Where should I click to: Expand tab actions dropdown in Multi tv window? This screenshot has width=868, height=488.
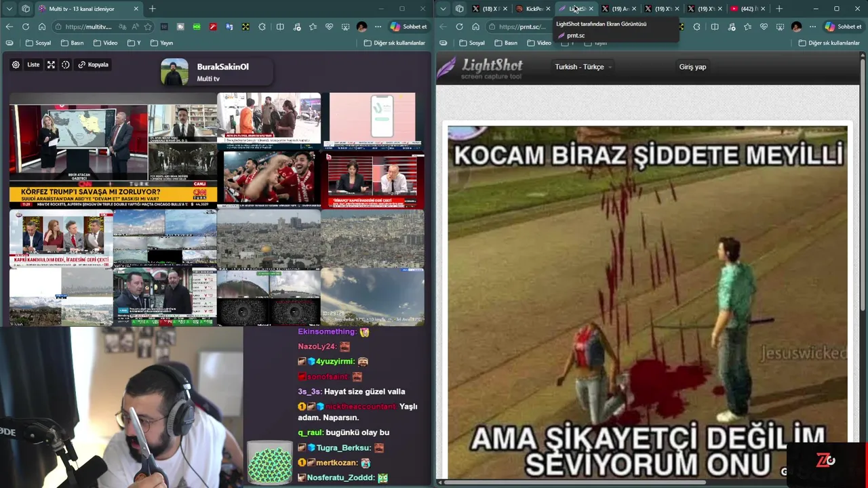(9, 9)
